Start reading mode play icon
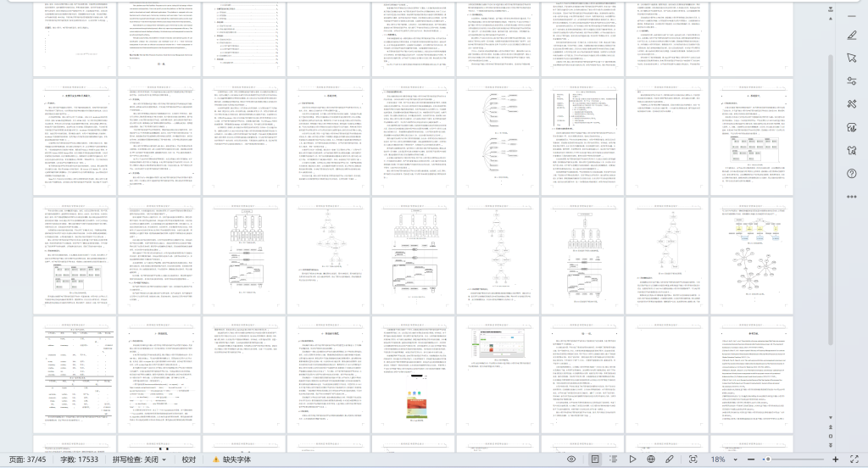 pos(632,460)
